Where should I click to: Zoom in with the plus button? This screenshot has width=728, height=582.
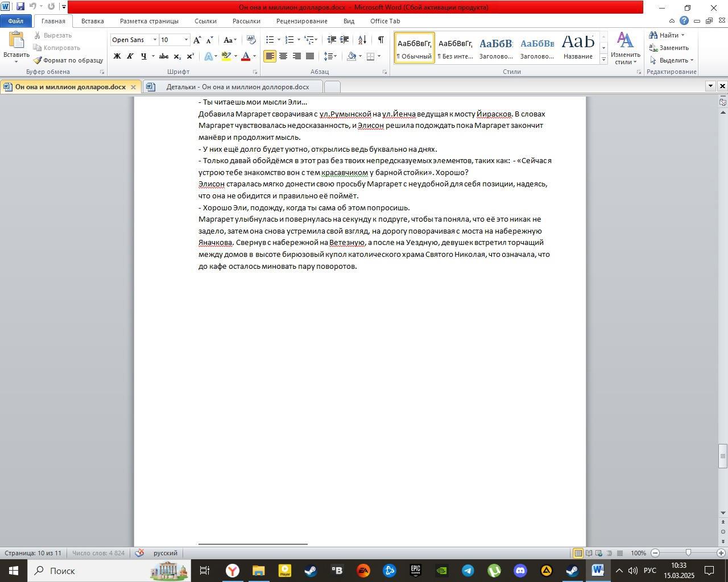(721, 553)
